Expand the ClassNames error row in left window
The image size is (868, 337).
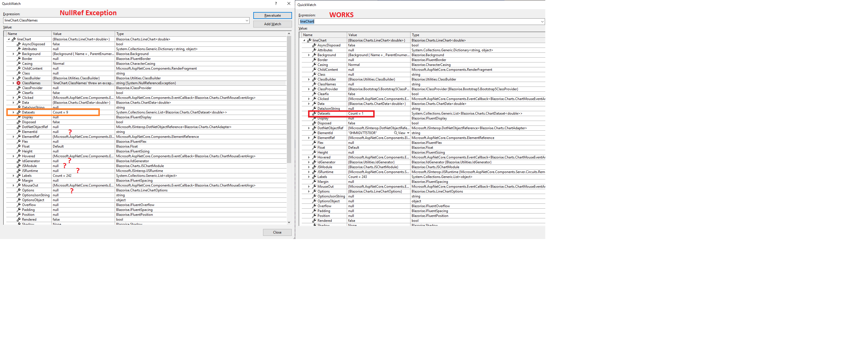click(x=13, y=83)
